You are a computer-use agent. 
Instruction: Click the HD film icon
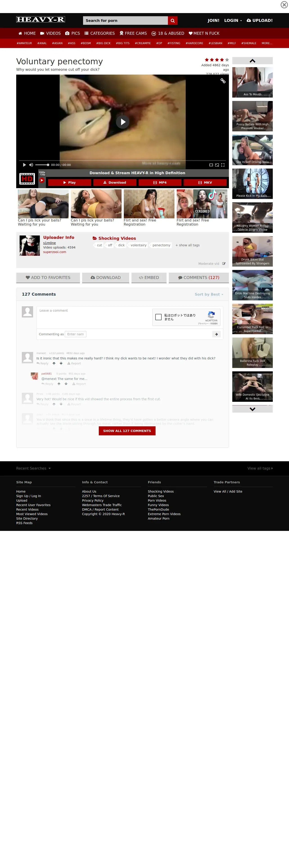(x=27, y=179)
